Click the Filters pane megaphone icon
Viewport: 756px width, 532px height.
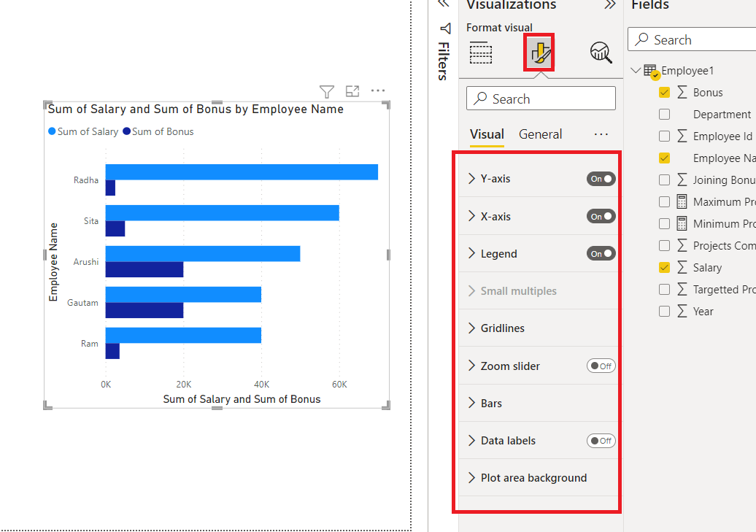pyautogui.click(x=445, y=28)
